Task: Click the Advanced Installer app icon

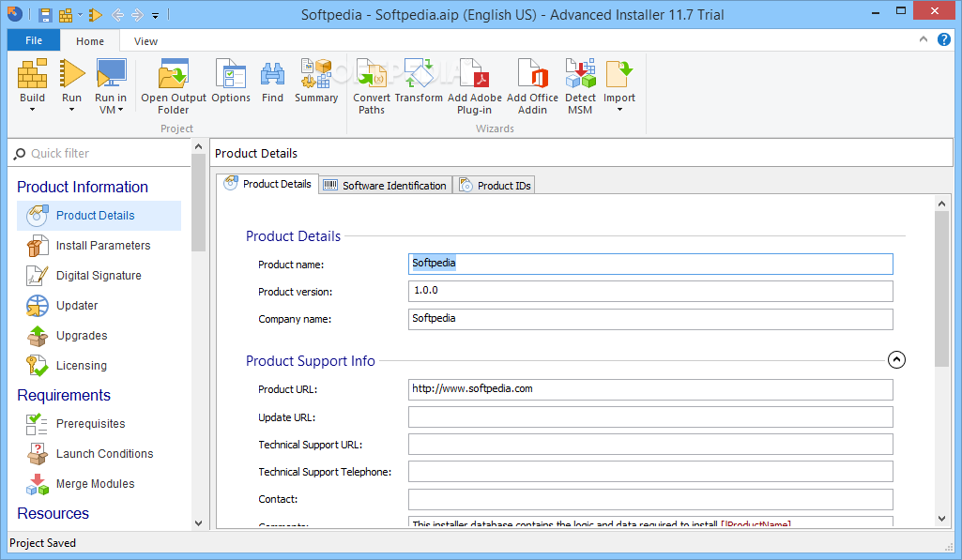Action: coord(15,14)
